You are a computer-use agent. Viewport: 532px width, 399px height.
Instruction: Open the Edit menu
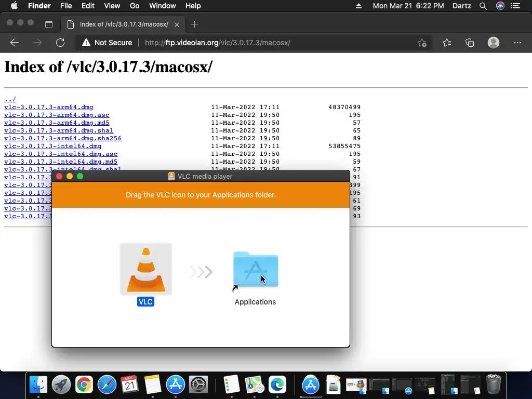click(88, 6)
